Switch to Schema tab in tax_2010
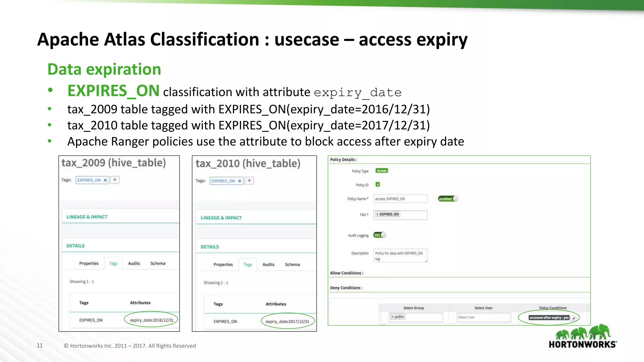The width and height of the screenshot is (644, 362). (x=292, y=265)
